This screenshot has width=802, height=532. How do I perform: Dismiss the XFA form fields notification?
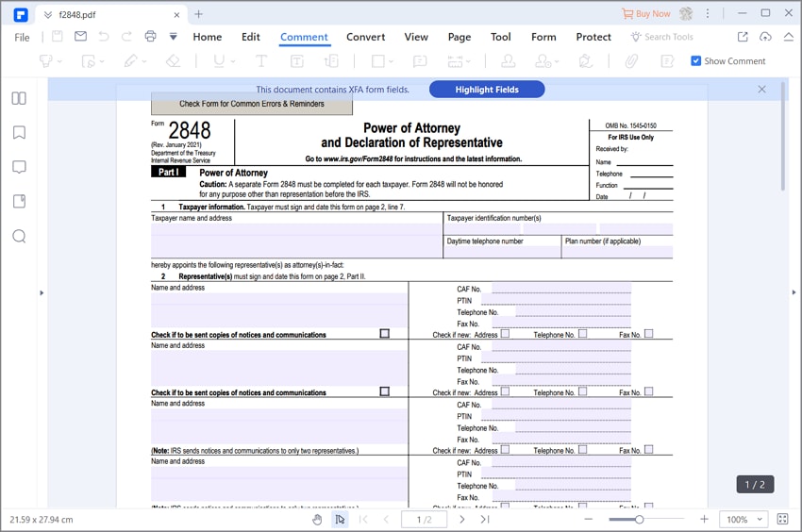[762, 90]
